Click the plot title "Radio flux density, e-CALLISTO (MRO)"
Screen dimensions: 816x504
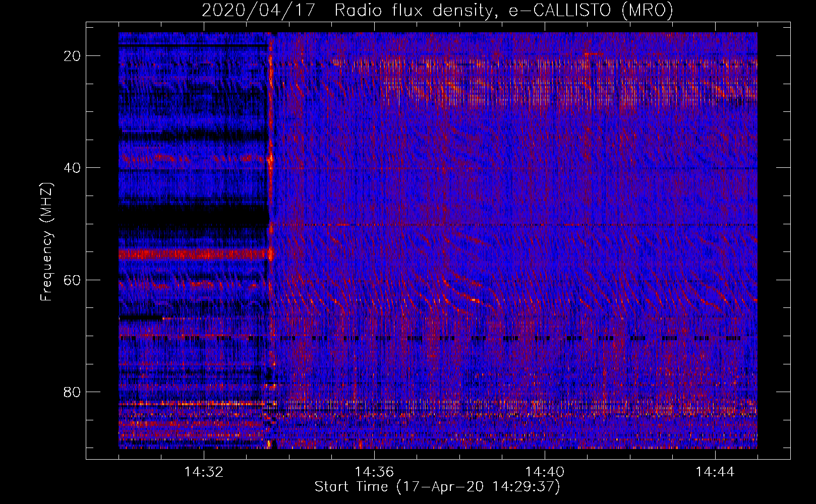[504, 10]
